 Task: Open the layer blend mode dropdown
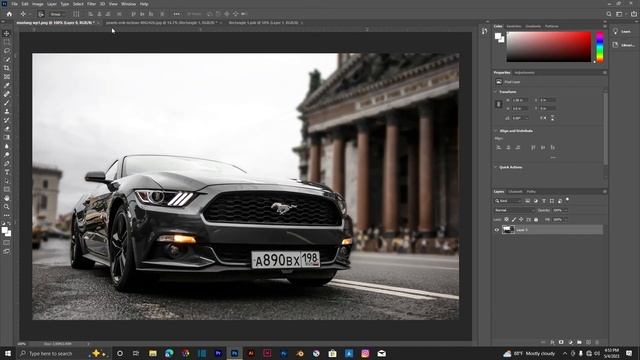pos(514,210)
